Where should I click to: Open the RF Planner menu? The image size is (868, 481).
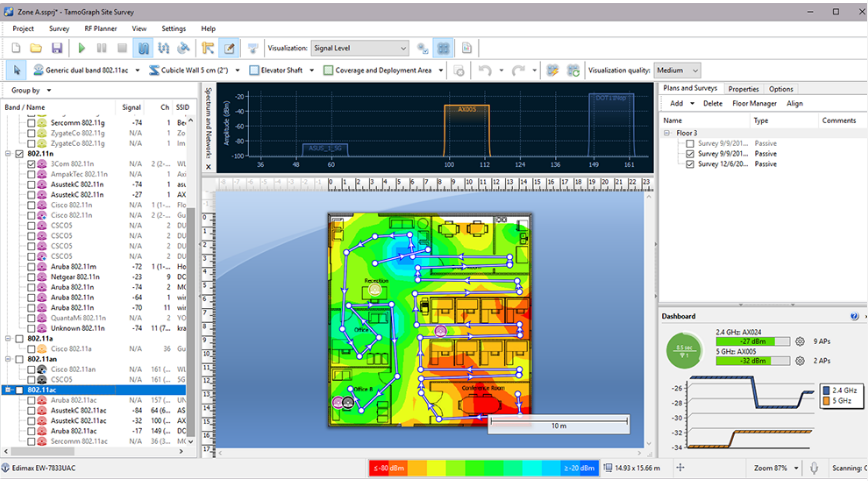click(x=101, y=29)
